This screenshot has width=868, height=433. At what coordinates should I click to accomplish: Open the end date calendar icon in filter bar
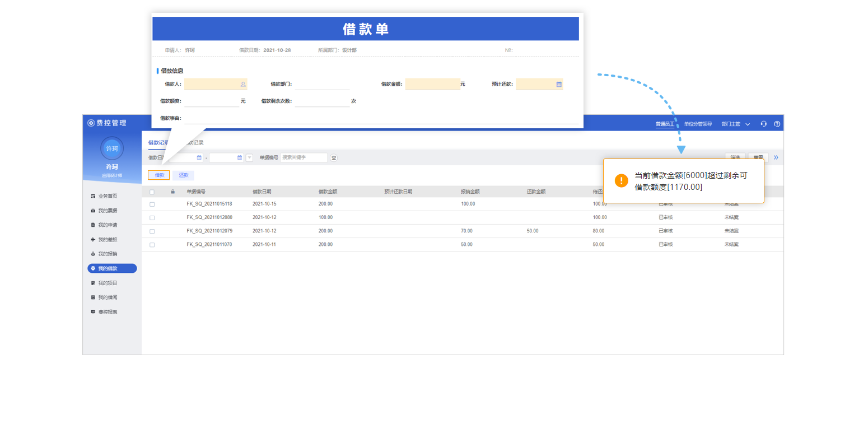coord(240,158)
